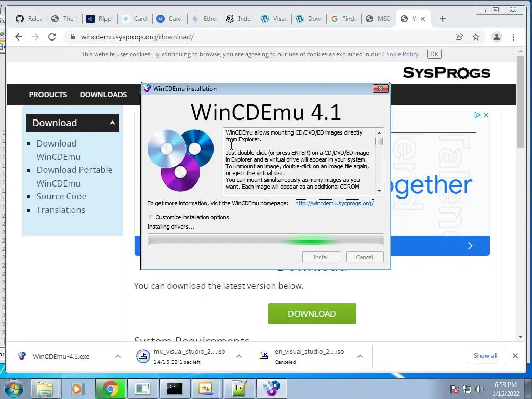The image size is (532, 399).
Task: Click the installation progress bar
Action: (265, 239)
